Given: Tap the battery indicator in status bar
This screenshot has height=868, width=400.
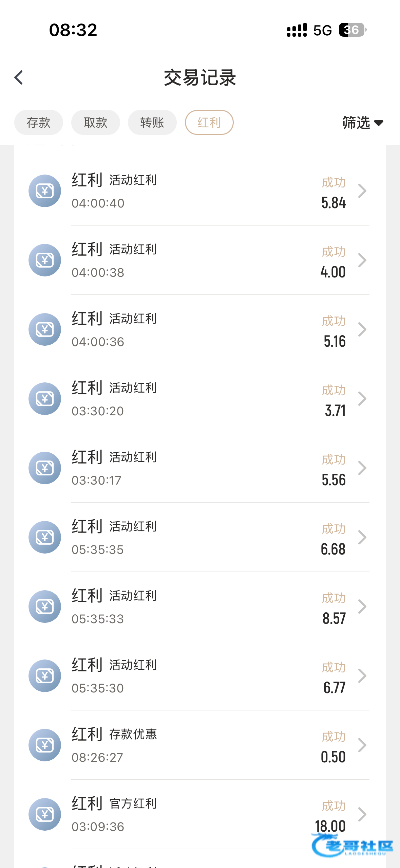Looking at the screenshot, I should (x=352, y=30).
